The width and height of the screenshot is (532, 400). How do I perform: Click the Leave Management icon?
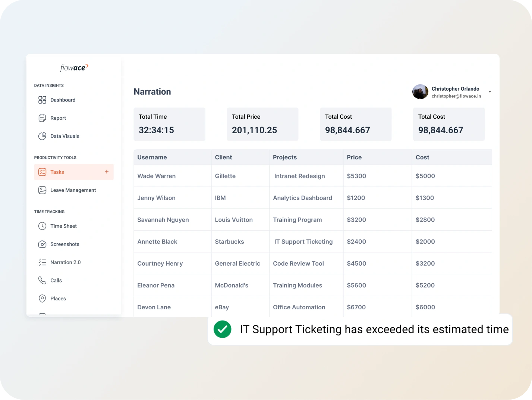pyautogui.click(x=42, y=190)
